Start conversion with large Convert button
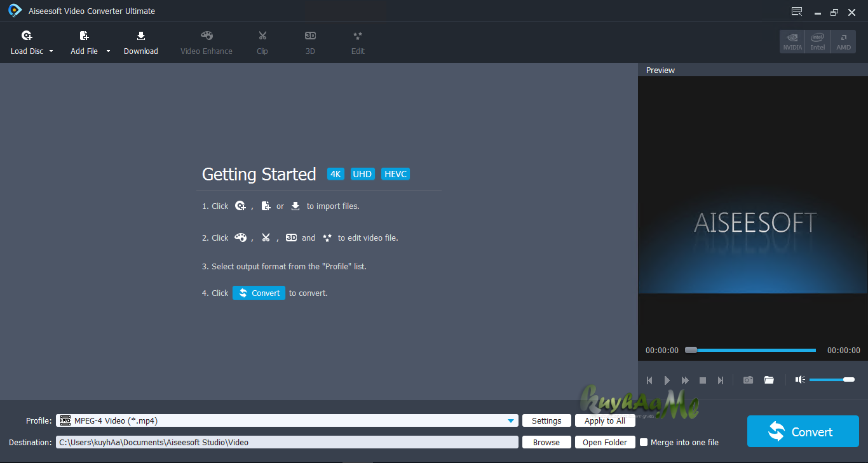Screen dimensions: 868x463 click(803, 432)
